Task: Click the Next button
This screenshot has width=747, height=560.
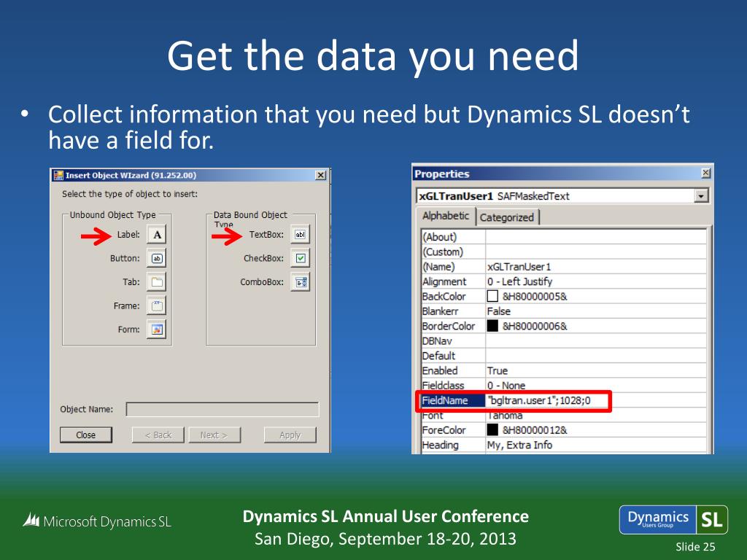Action: 214,435
